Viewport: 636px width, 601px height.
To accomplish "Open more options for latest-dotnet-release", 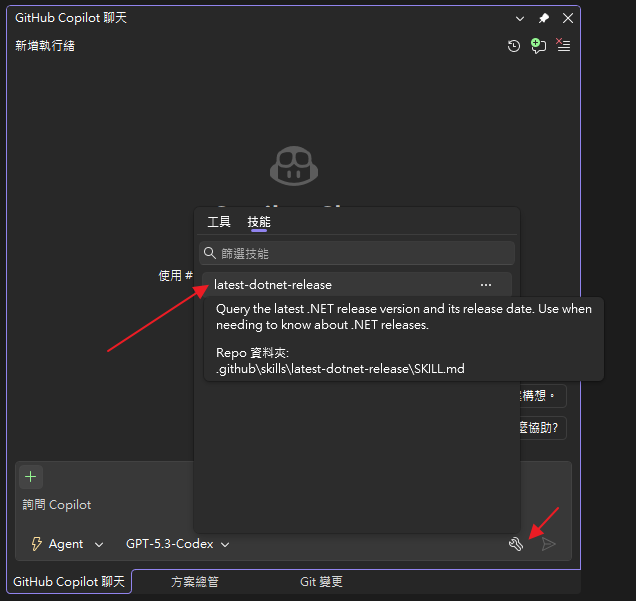I will pos(486,285).
